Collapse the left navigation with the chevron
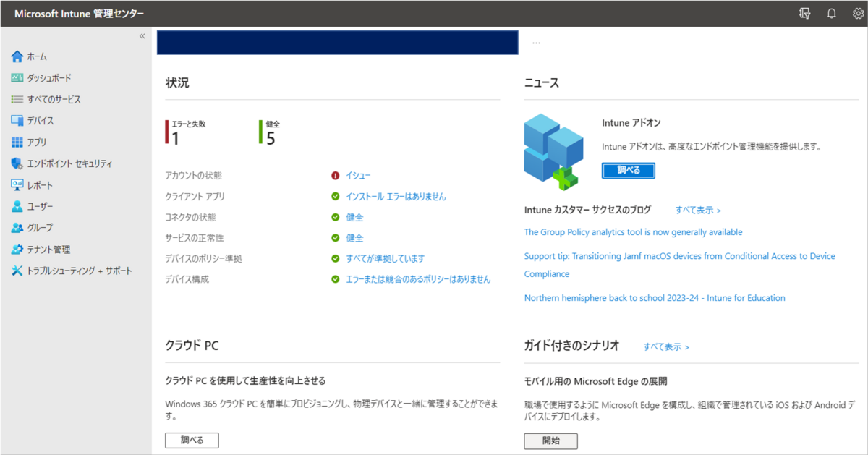868x455 pixels. (x=142, y=36)
